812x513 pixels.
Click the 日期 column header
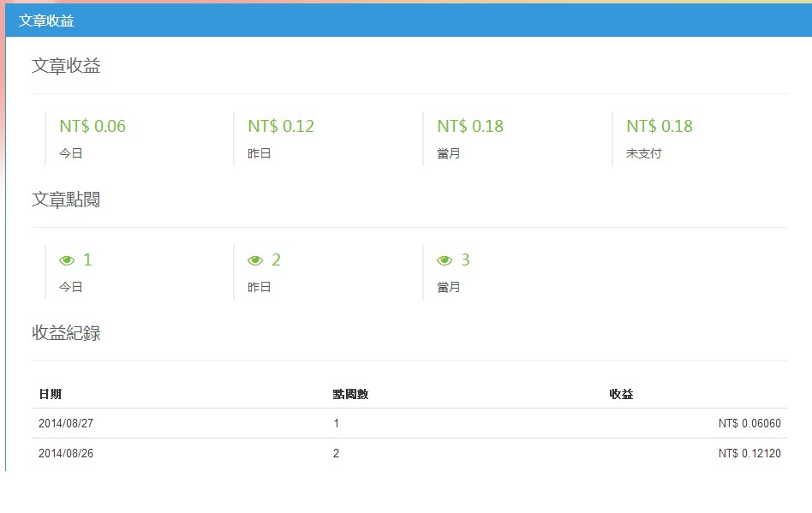click(51, 395)
